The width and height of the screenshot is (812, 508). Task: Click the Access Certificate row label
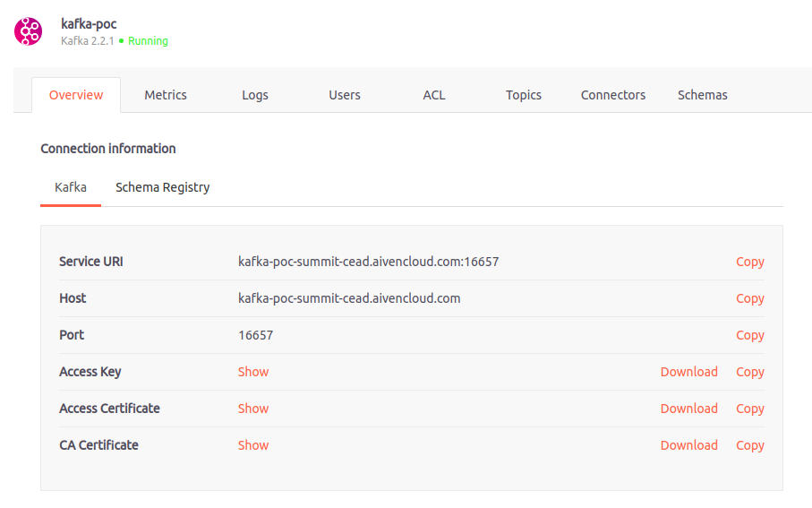109,409
